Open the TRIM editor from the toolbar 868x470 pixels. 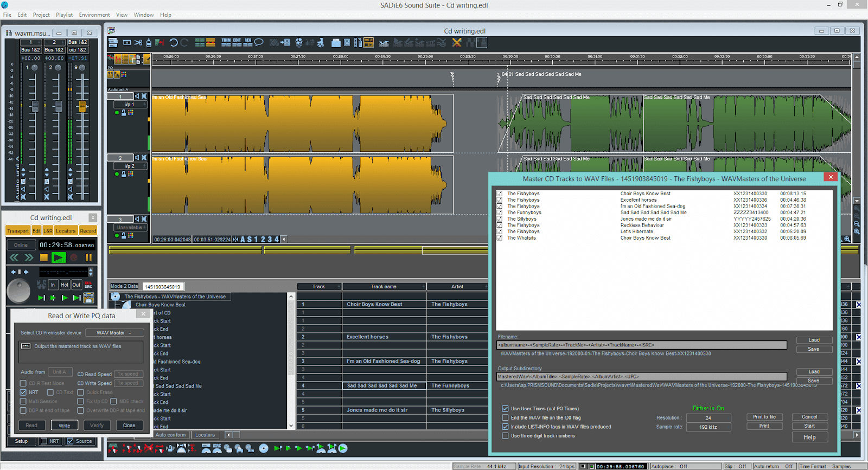[226, 42]
